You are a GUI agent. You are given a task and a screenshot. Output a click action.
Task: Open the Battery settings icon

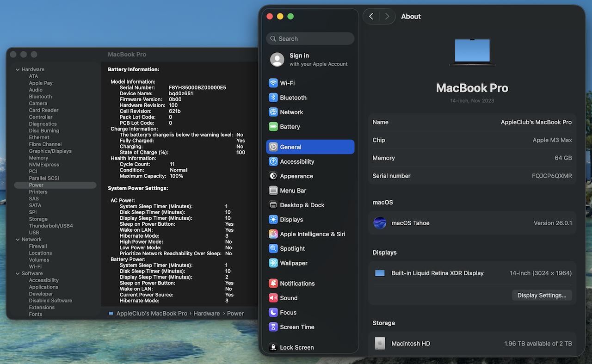273,127
